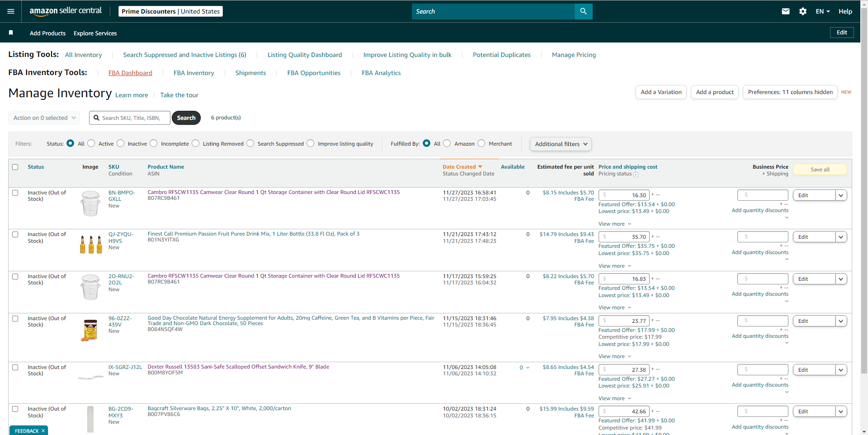Open the Cambro BN-BMPO-GXLL product thumbnail
868x435 pixels.
click(x=90, y=203)
